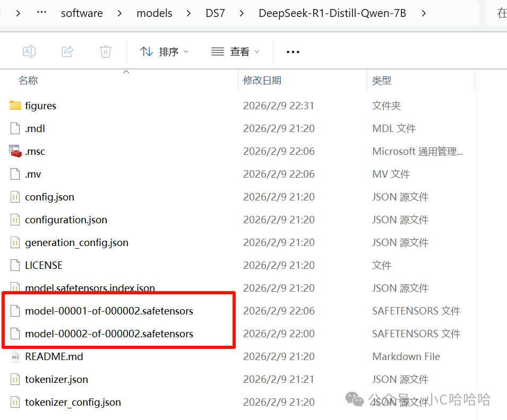This screenshot has width=507, height=420.
Task: Select model.safetensors.index.json file name
Action: click(90, 287)
